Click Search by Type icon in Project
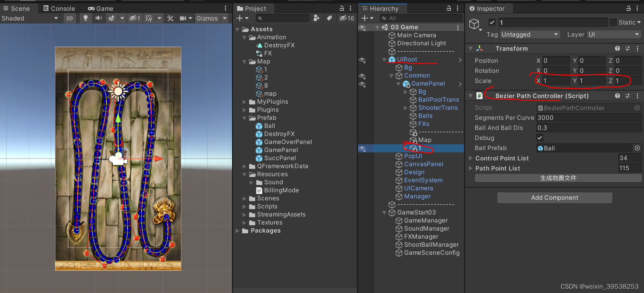 point(316,18)
